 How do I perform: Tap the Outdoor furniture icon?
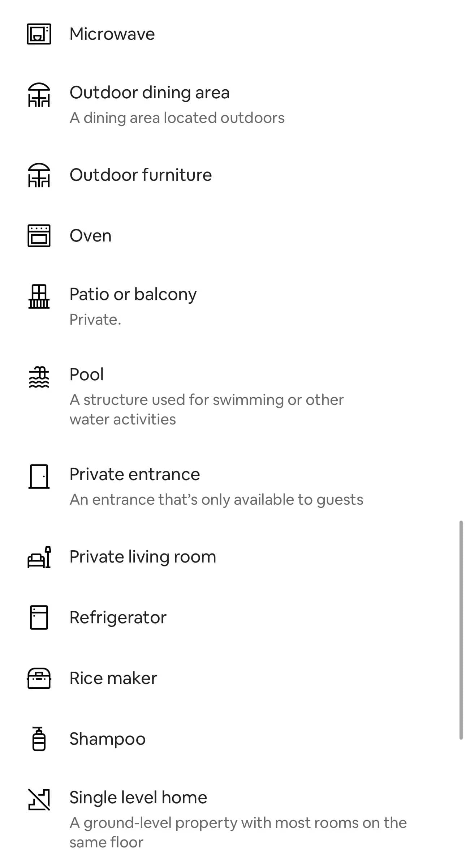coord(39,175)
